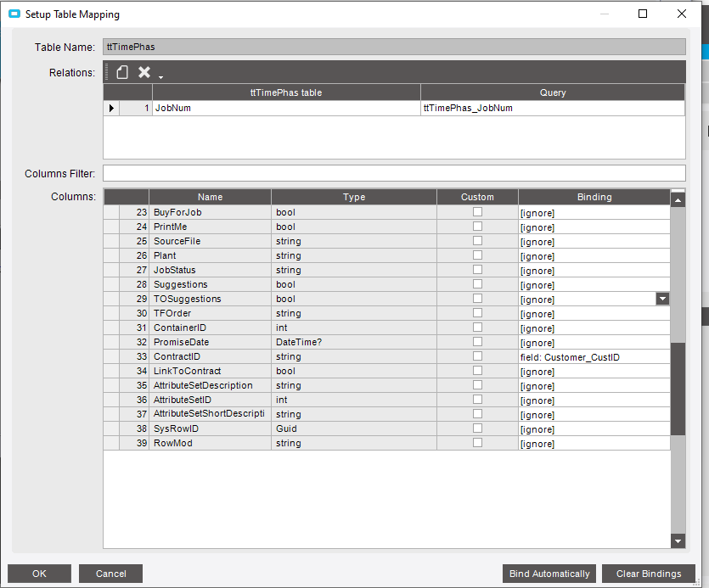Click the AttributeSetDescription name cell
Screen dimensions: 709x588
pos(211,385)
